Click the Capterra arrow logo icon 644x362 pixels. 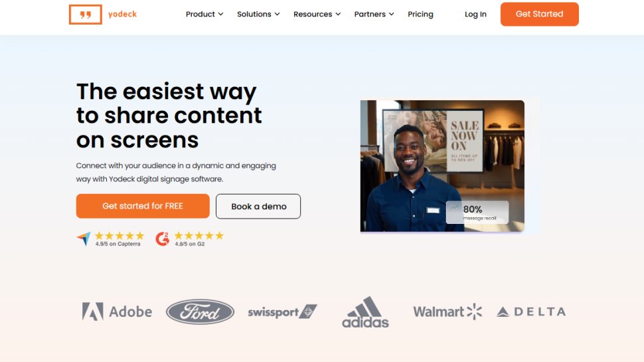tap(84, 238)
